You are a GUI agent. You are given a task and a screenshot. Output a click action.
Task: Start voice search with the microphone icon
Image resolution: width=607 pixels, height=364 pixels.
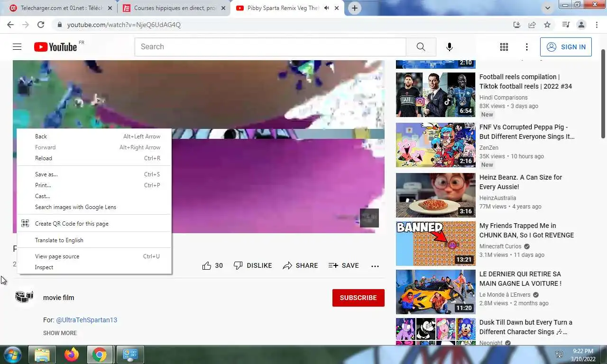(x=449, y=47)
